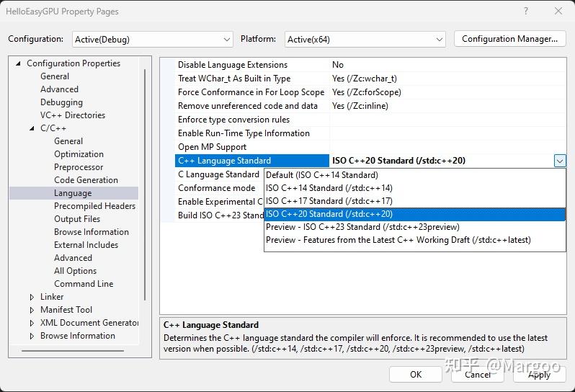Image resolution: width=575 pixels, height=392 pixels.
Task: Collapse the Configuration Properties tree node
Action: tap(18, 64)
